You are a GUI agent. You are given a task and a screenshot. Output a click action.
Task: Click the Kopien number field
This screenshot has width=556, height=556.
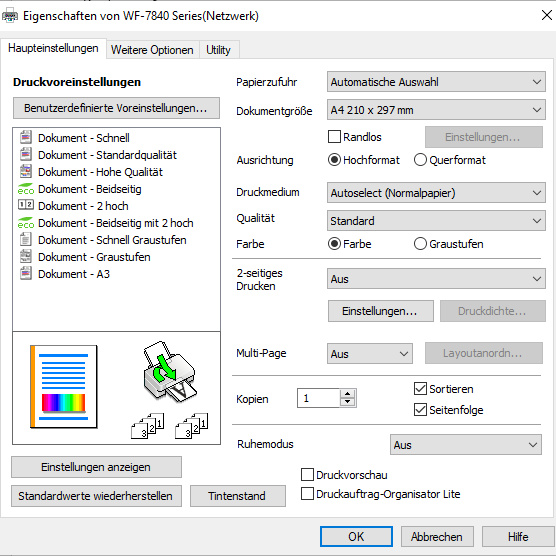(318, 398)
